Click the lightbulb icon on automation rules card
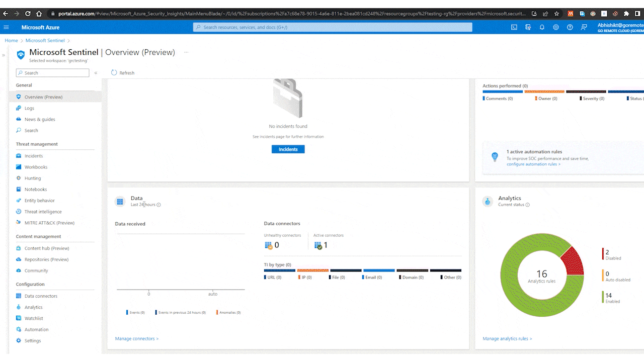 click(495, 157)
